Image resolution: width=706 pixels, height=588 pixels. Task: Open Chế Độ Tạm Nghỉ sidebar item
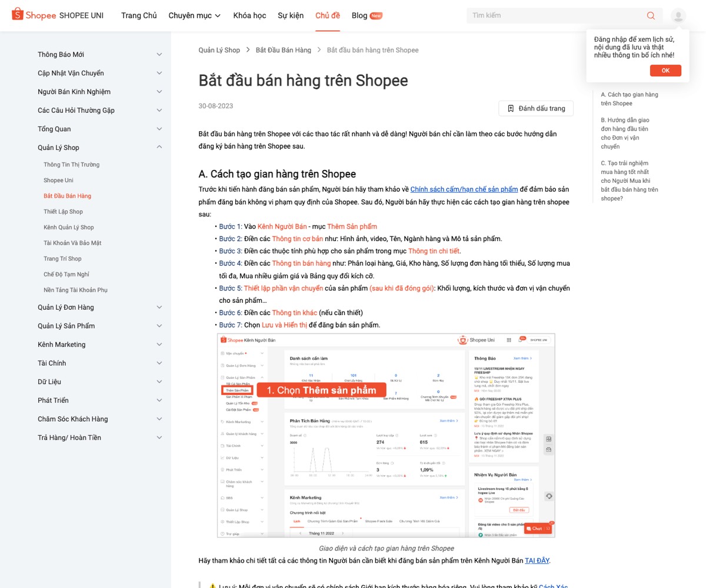[66, 274]
